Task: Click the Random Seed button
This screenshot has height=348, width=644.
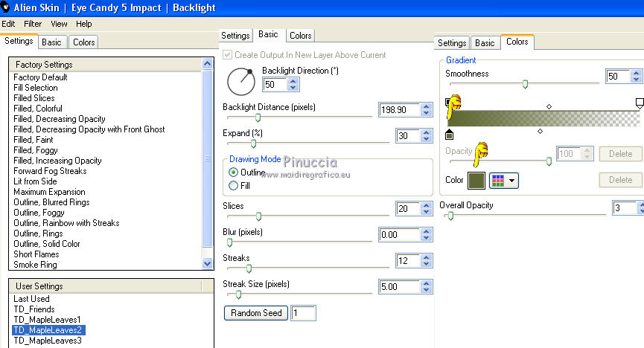Action: tap(256, 313)
